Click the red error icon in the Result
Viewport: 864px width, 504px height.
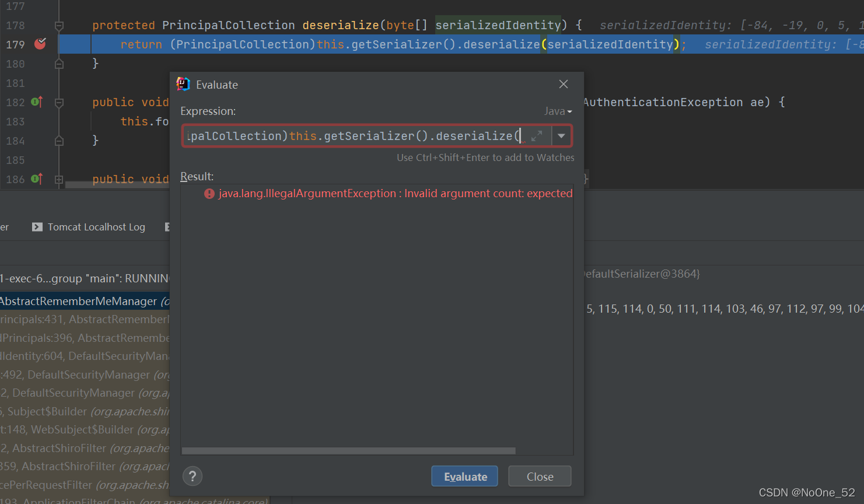point(209,194)
